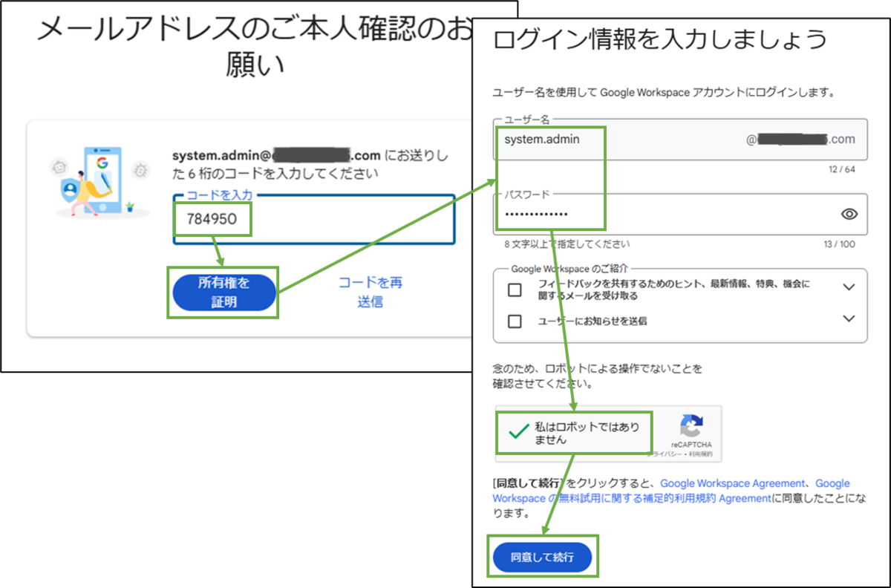Click the 13 / 100 character counter

839,244
